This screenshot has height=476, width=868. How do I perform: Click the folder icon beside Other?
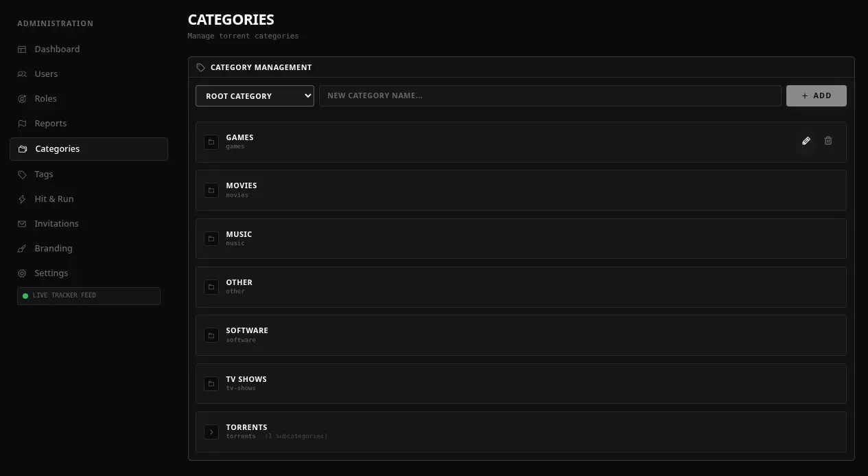pyautogui.click(x=211, y=286)
